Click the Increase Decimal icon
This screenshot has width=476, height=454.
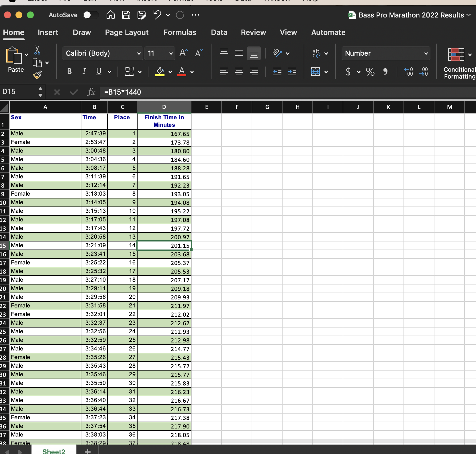click(408, 71)
